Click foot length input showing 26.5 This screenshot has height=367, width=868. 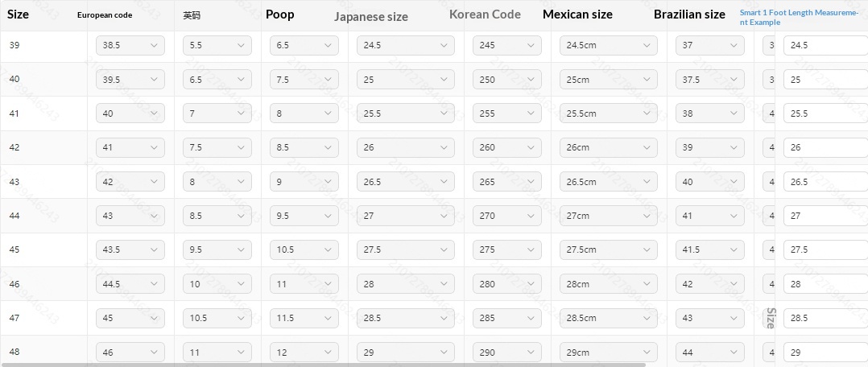tap(825, 182)
